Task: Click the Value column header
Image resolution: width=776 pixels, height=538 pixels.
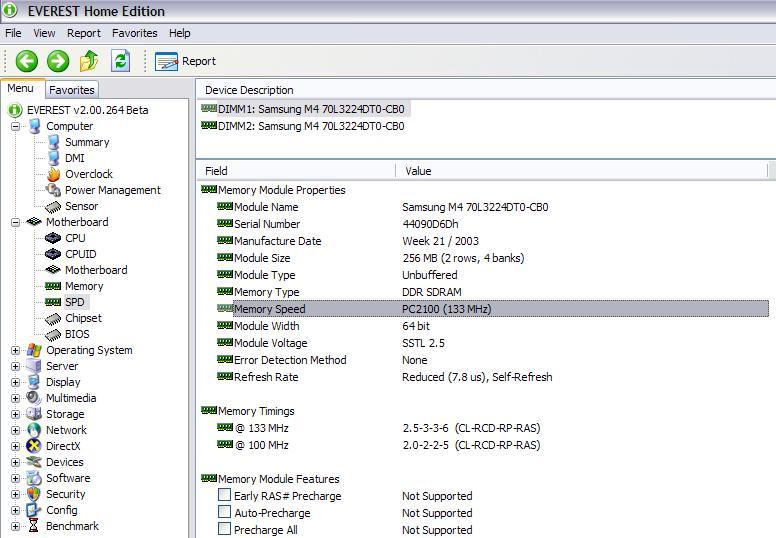Action: coord(582,171)
